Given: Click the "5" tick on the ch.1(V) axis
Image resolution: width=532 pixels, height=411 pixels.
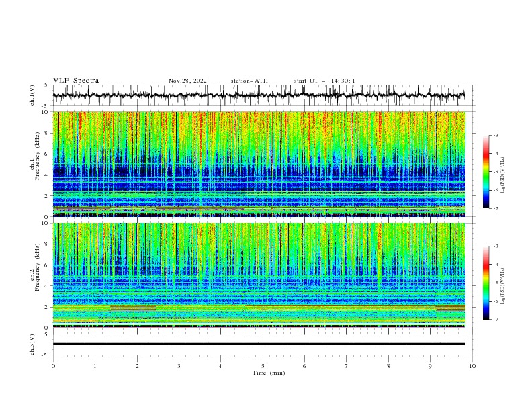Looking at the screenshot, I should 46,85.
